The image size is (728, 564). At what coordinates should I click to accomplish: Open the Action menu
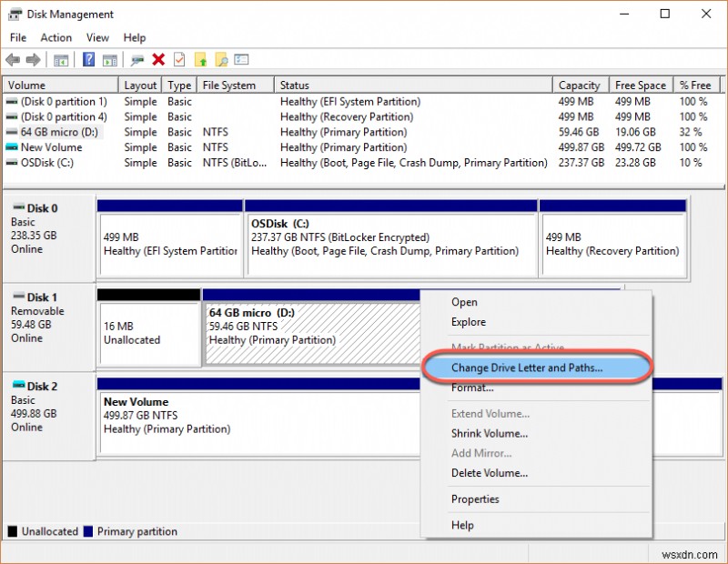[56, 37]
